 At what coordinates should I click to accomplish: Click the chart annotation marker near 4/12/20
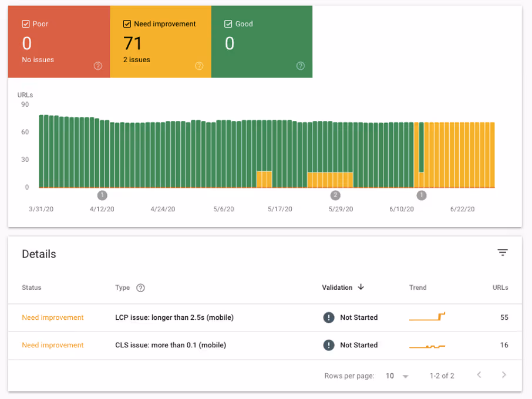[x=102, y=195]
